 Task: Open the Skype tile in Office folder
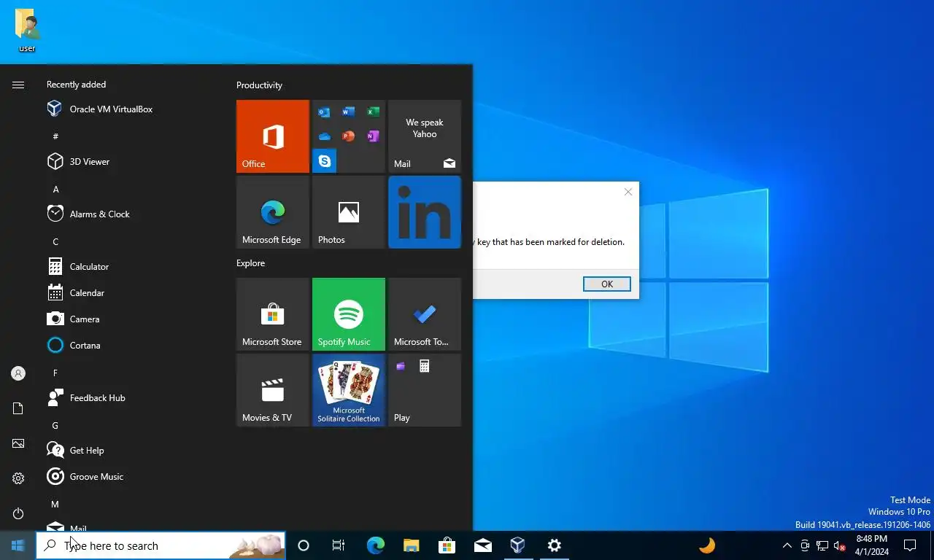[x=324, y=160]
